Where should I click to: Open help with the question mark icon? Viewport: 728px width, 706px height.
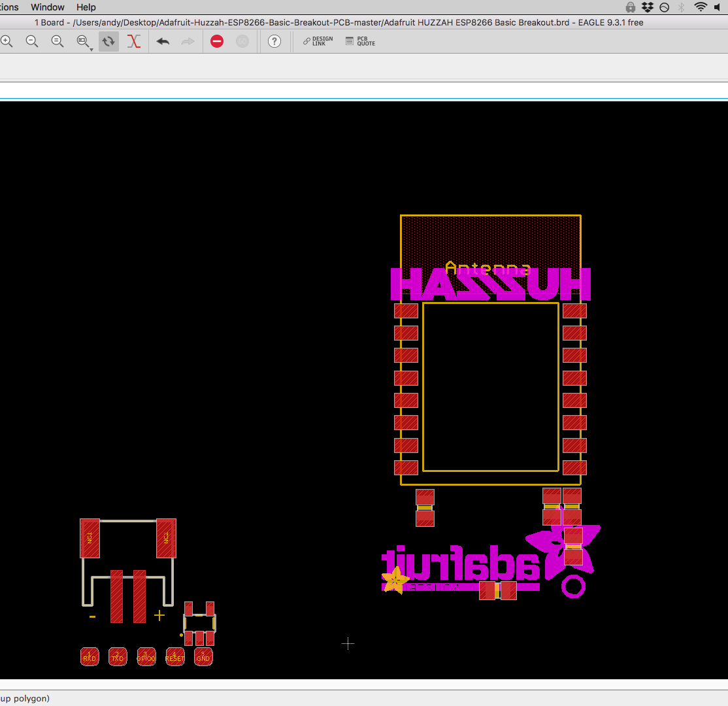(274, 41)
